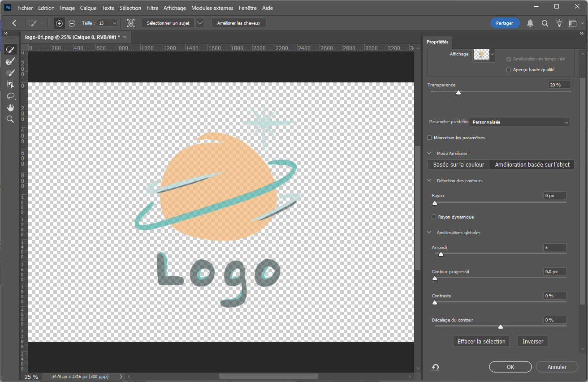Click the Sélectionner un sujet button
The height and width of the screenshot is (382, 588).
pos(168,23)
